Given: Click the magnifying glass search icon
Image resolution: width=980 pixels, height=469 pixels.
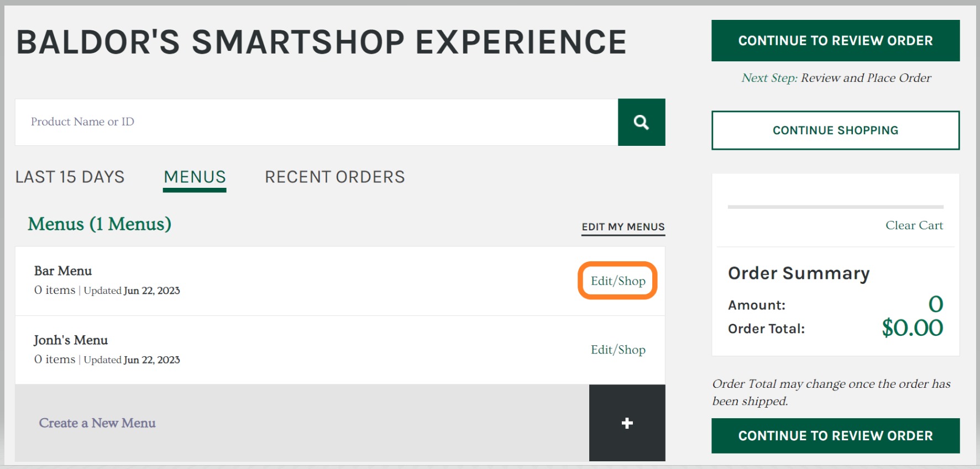Looking at the screenshot, I should tap(641, 122).
